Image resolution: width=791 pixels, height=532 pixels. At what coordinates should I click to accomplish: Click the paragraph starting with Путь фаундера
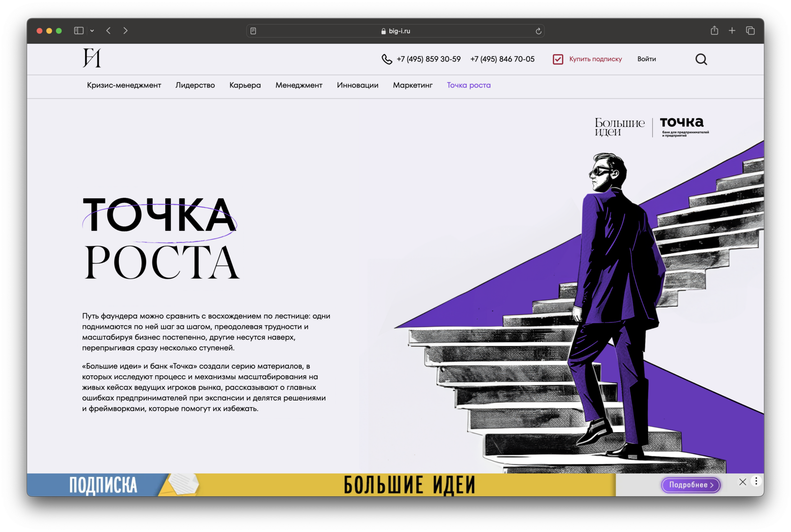(x=206, y=332)
